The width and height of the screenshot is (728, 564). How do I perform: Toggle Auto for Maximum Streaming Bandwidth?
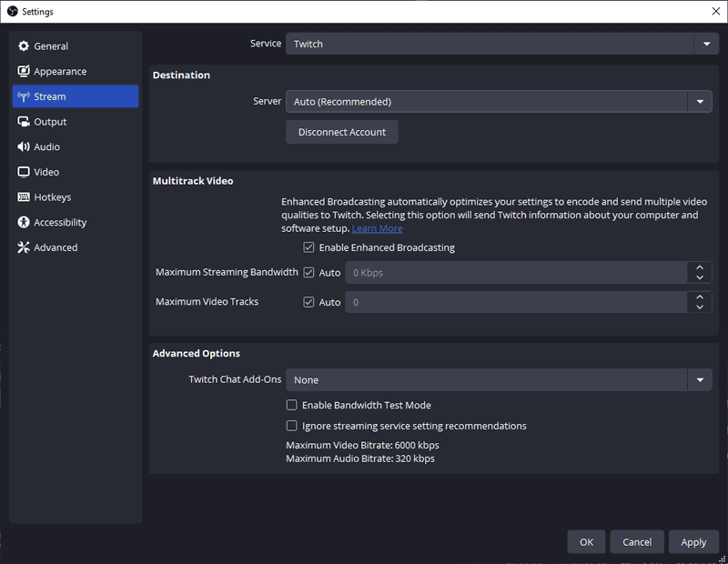point(309,273)
